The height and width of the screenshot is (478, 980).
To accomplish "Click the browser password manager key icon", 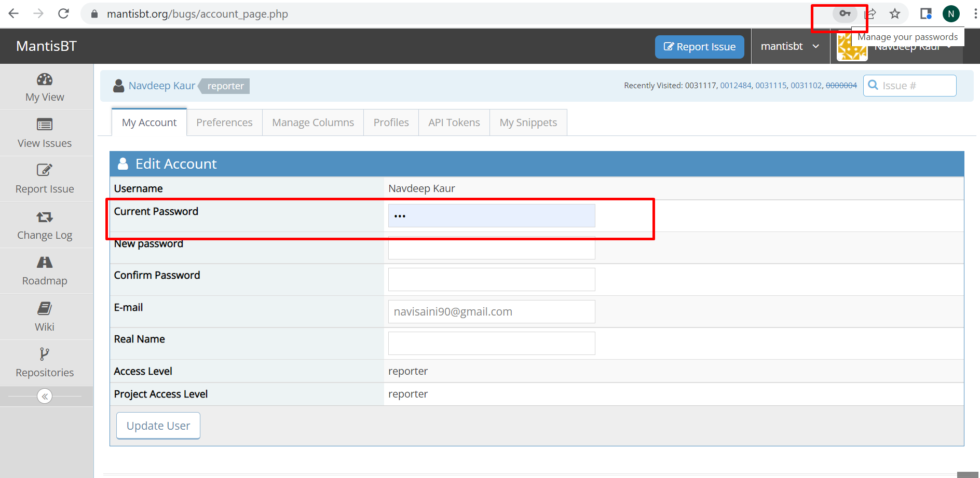I will [845, 14].
